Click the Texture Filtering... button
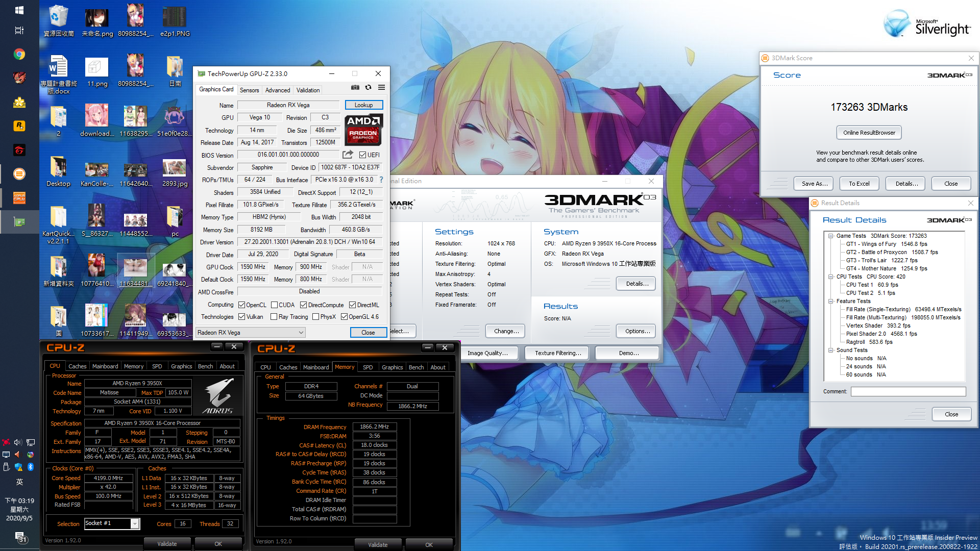 pos(557,353)
